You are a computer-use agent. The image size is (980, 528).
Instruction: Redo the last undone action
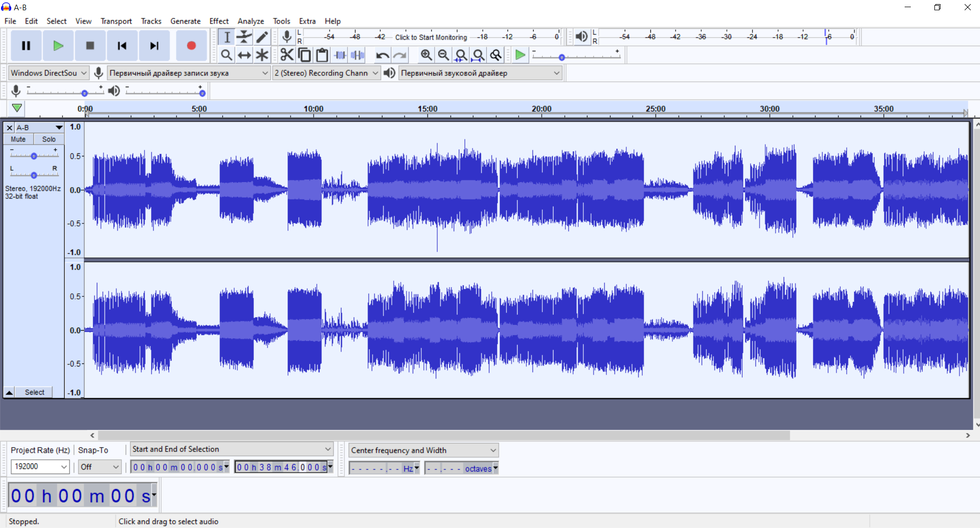(x=400, y=55)
